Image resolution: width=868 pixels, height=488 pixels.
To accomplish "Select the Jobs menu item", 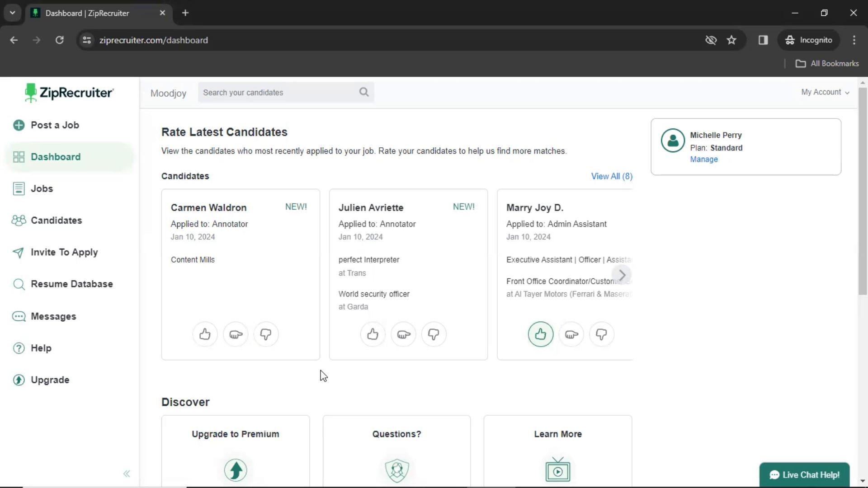I will 42,188.
